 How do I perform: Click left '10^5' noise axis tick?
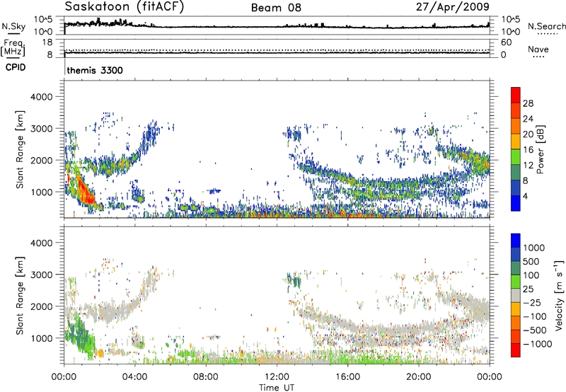[43, 20]
